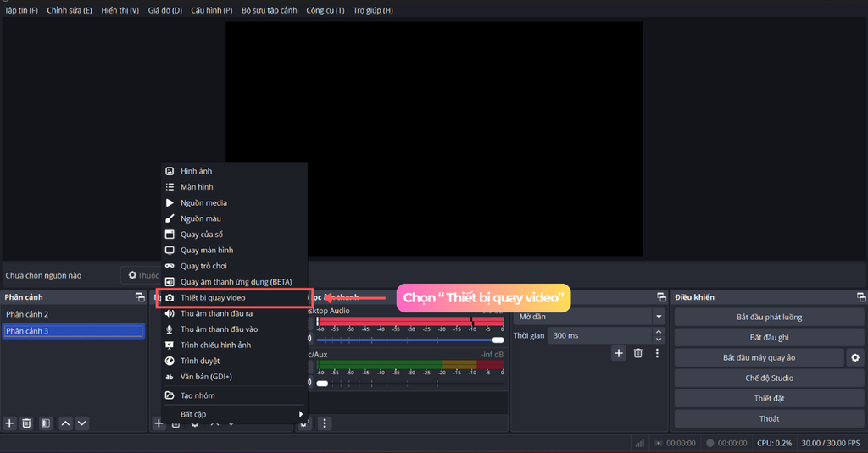This screenshot has width=868, height=453.
Task: Open virtual camera gear settings
Action: point(854,358)
